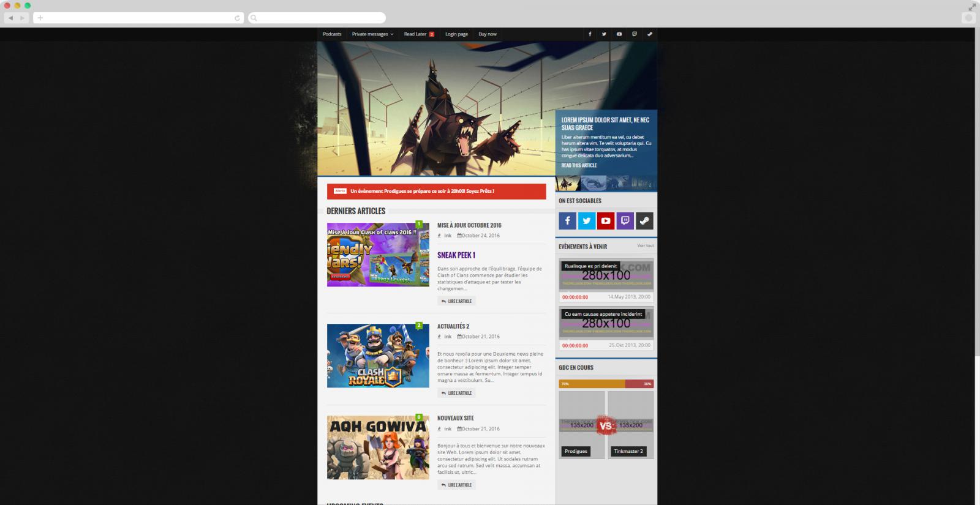980x505 pixels.
Task: Open Facebook link in top navigation bar
Action: [x=590, y=34]
